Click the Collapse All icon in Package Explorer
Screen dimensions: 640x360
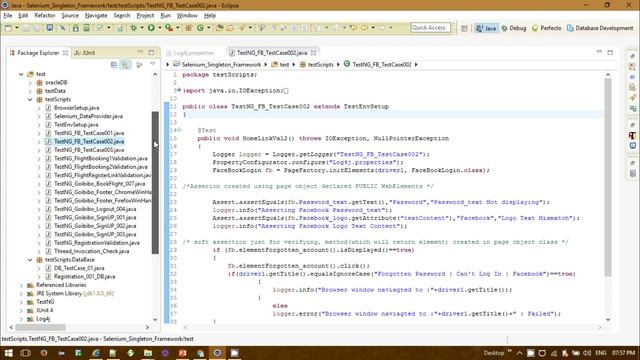(x=114, y=64)
